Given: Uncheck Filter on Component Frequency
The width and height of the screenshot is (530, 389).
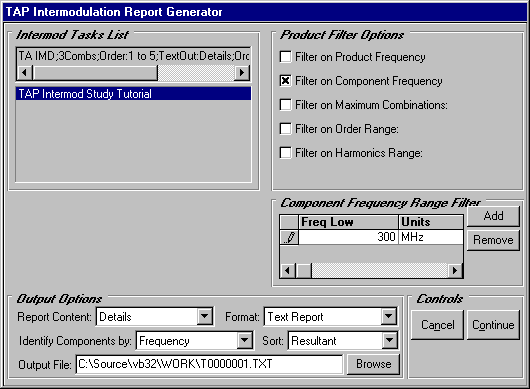Looking at the screenshot, I should tap(285, 81).
